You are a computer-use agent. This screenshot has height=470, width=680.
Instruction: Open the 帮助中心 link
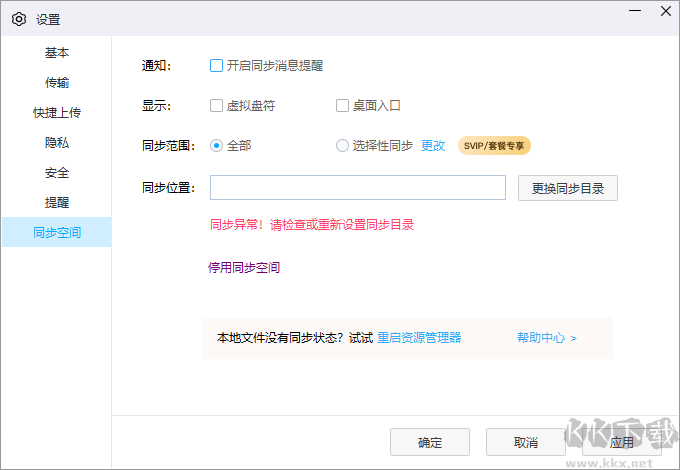[547, 338]
